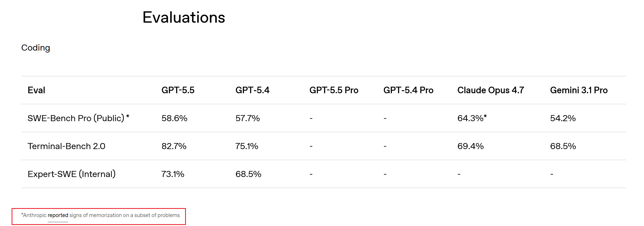Select the Coding section label
The height and width of the screenshot is (226, 644).
(x=36, y=48)
